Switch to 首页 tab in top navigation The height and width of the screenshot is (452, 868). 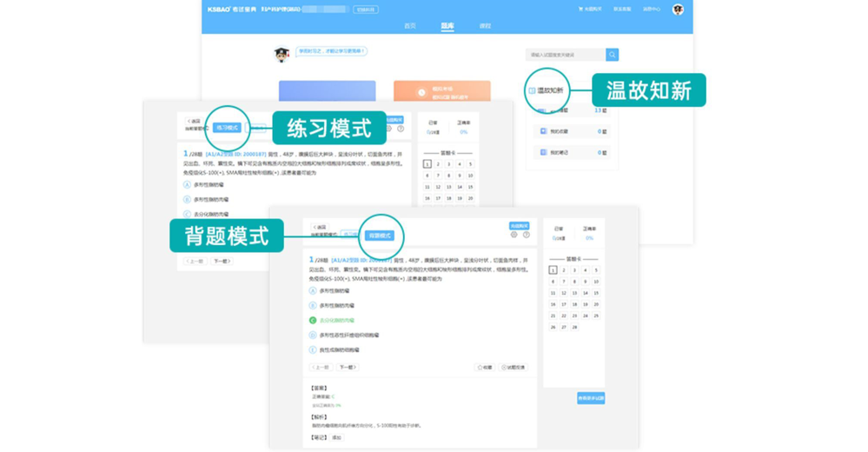pyautogui.click(x=410, y=26)
